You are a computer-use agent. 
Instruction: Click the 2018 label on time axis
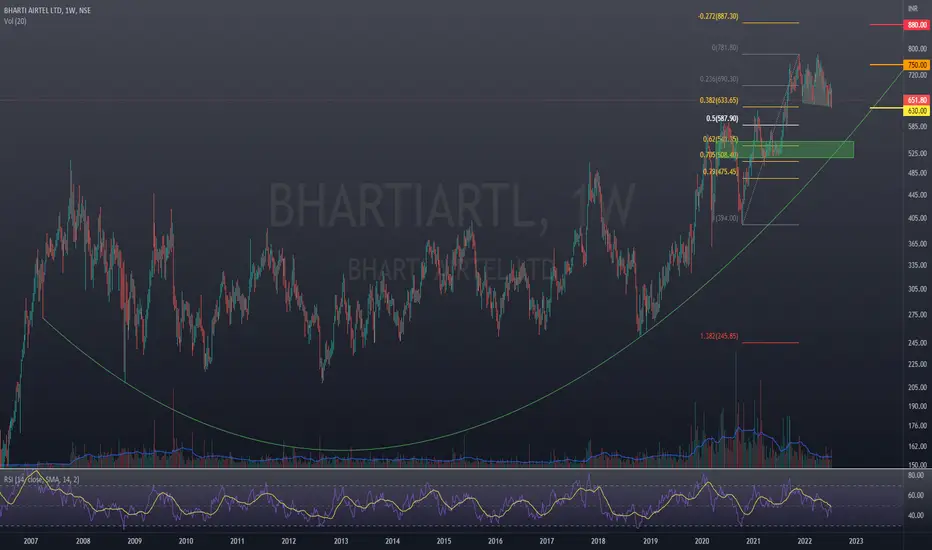click(x=598, y=541)
